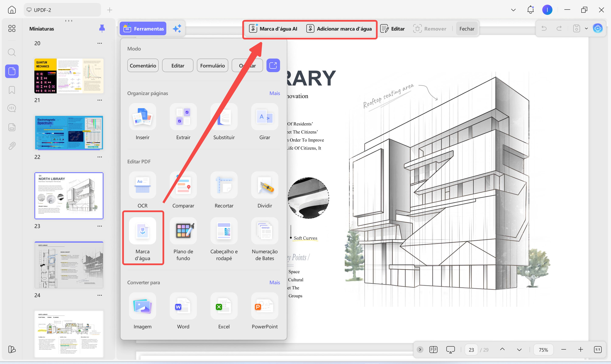Image resolution: width=611 pixels, height=364 pixels.
Task: Select page 21 Electromagnetic Spectrum thumbnail
Action: (x=69, y=133)
